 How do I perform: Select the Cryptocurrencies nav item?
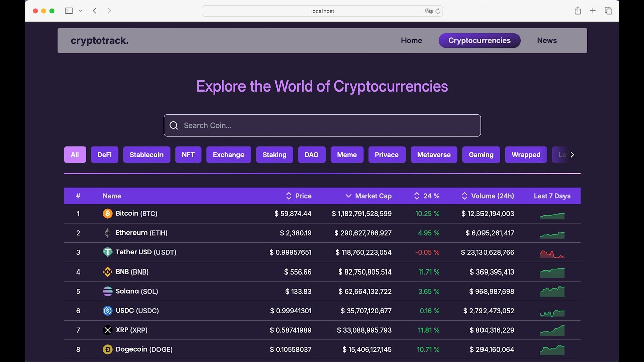(479, 41)
